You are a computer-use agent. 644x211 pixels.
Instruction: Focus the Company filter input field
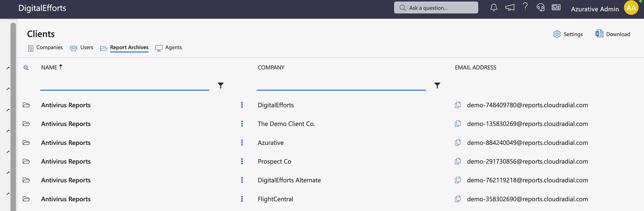click(341, 85)
